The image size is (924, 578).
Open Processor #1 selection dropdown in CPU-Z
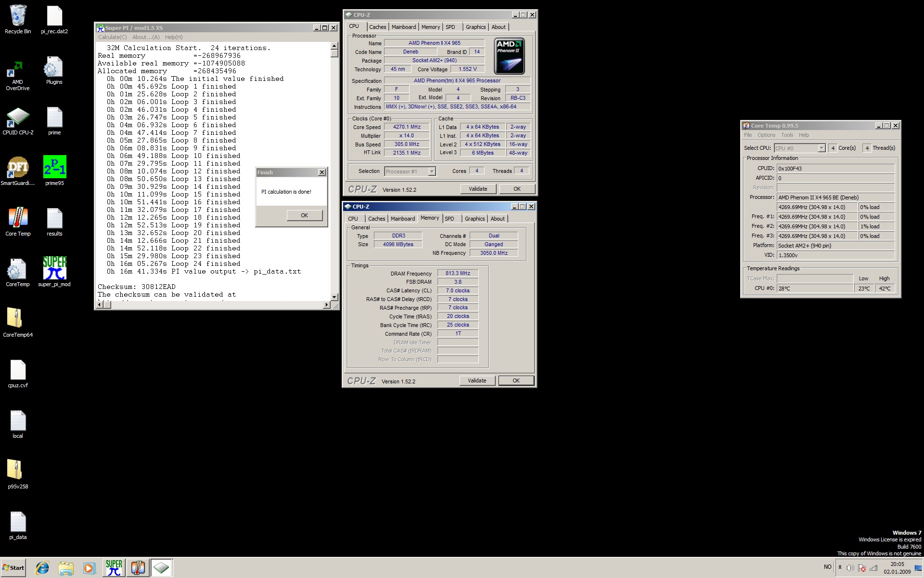pos(410,171)
